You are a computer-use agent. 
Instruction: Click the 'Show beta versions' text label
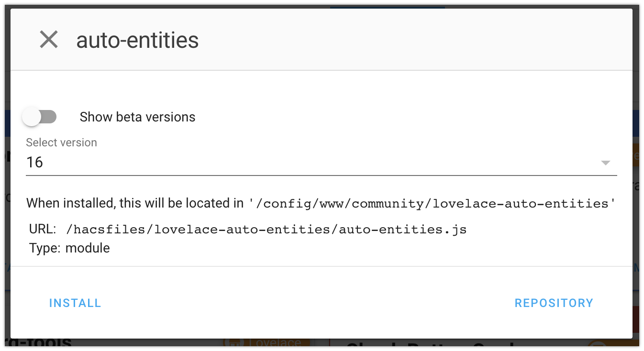coord(137,117)
